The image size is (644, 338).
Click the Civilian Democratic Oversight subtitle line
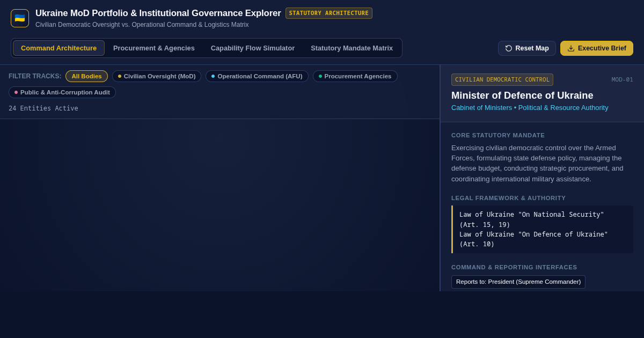coord(142,25)
